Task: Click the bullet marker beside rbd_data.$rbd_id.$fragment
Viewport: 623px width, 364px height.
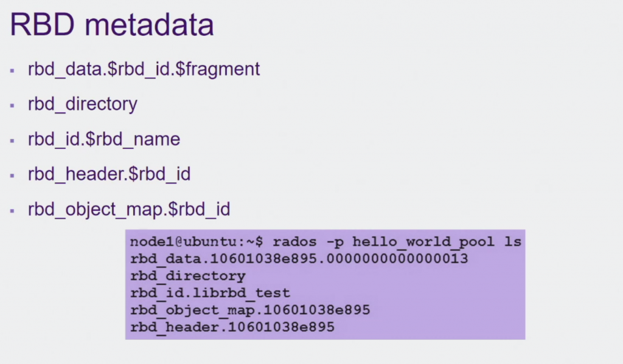Action: tap(12, 70)
